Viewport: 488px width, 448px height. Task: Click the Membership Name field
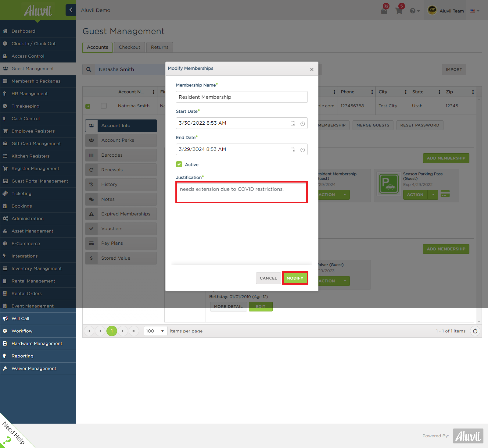[x=242, y=97]
